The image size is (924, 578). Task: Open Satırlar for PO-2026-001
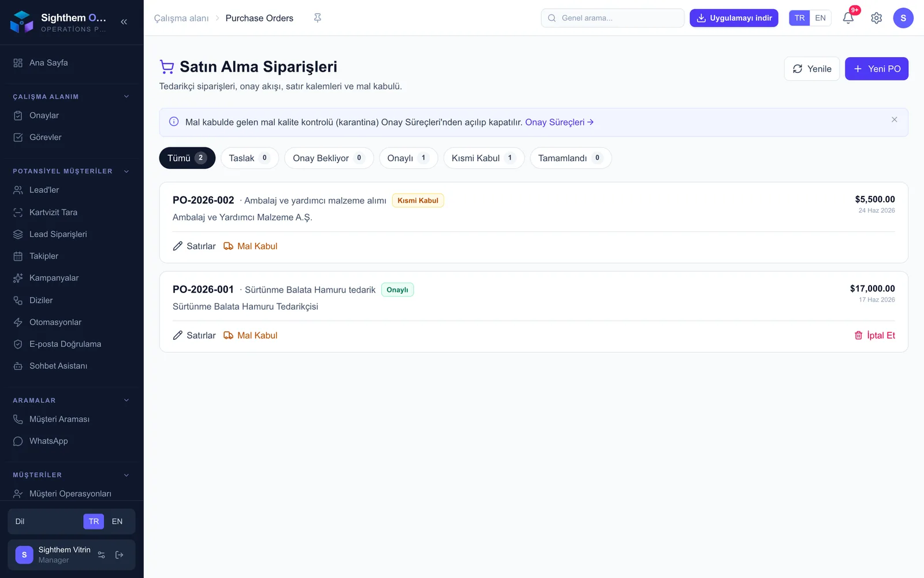pos(194,335)
